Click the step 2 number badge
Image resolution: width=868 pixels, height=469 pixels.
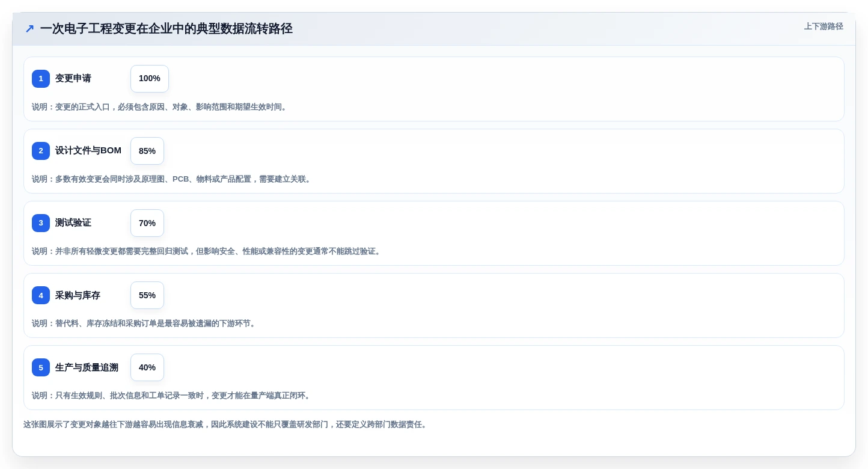tap(41, 151)
